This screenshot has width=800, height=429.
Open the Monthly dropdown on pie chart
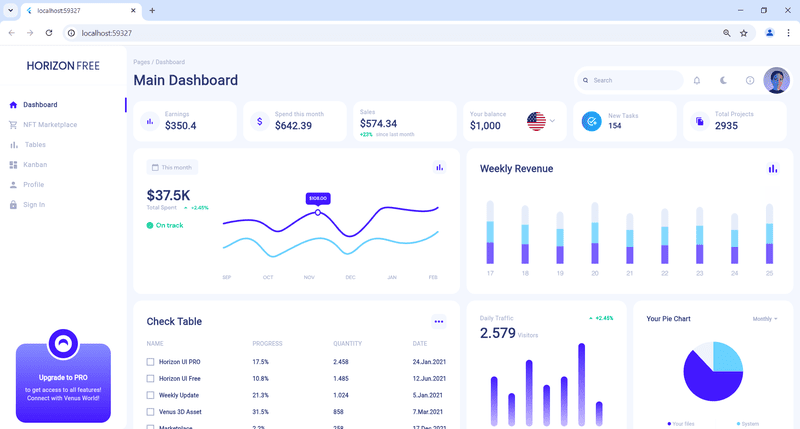click(x=765, y=319)
